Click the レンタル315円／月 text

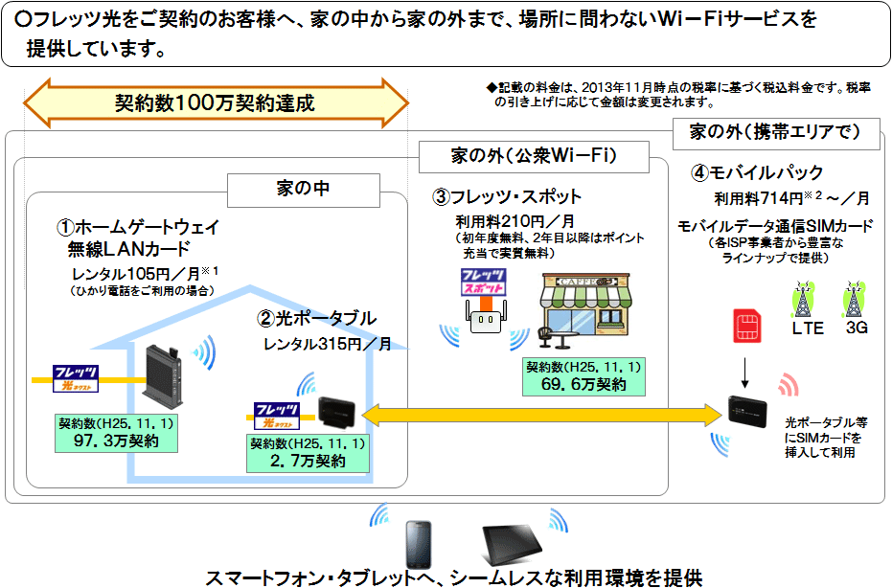point(327,344)
